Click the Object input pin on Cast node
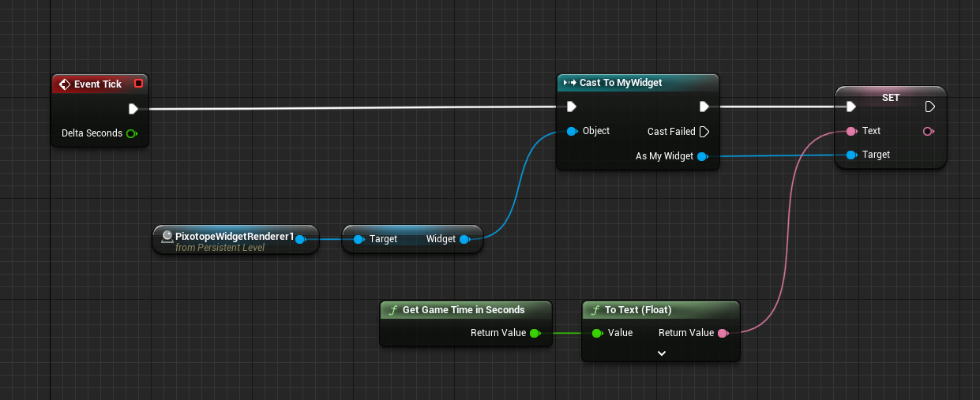Viewport: 980px width, 400px height. click(x=571, y=131)
